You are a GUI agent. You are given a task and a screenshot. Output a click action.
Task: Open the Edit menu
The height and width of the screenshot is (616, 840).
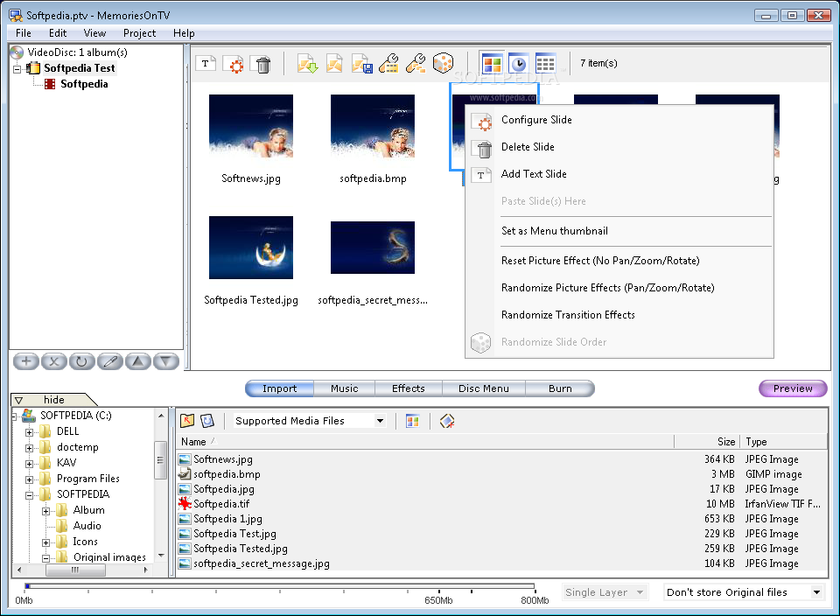[x=58, y=33]
